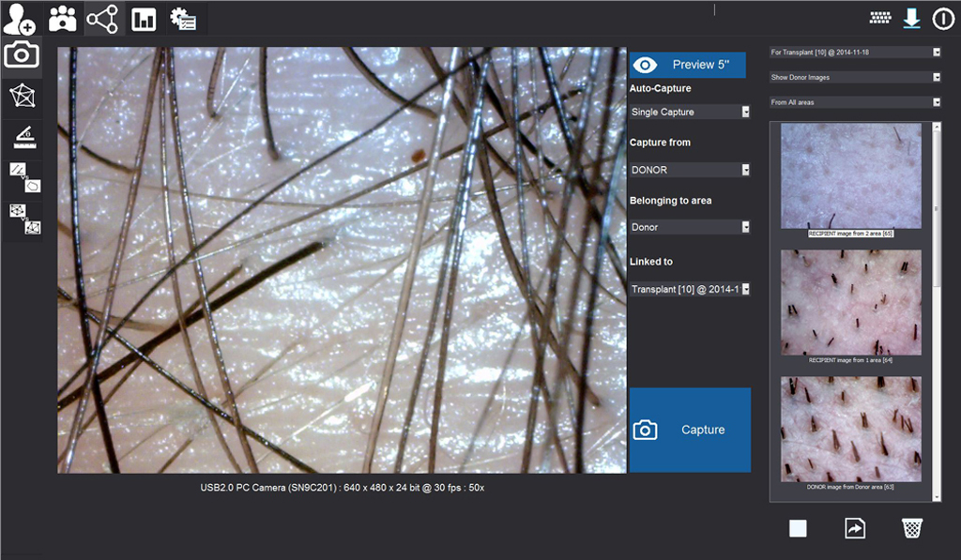Open the settings gear checklist icon
The height and width of the screenshot is (560, 961).
[x=182, y=19]
